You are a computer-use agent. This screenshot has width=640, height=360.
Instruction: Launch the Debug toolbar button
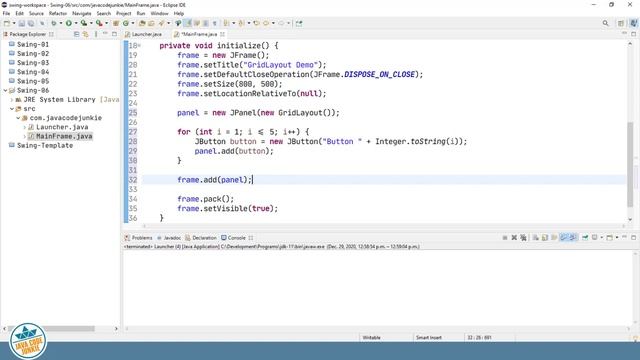pyautogui.click(x=53, y=23)
